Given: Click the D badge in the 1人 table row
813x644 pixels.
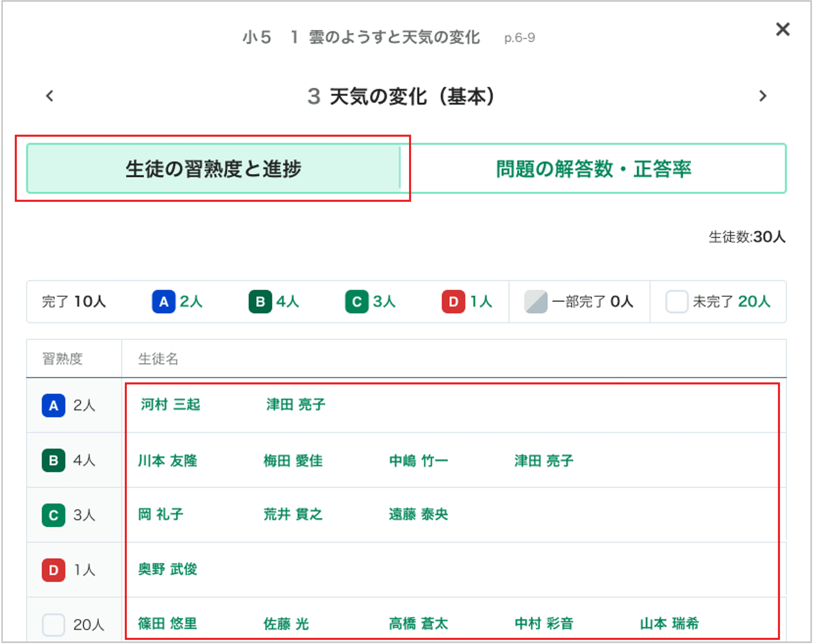Looking at the screenshot, I should [x=54, y=570].
